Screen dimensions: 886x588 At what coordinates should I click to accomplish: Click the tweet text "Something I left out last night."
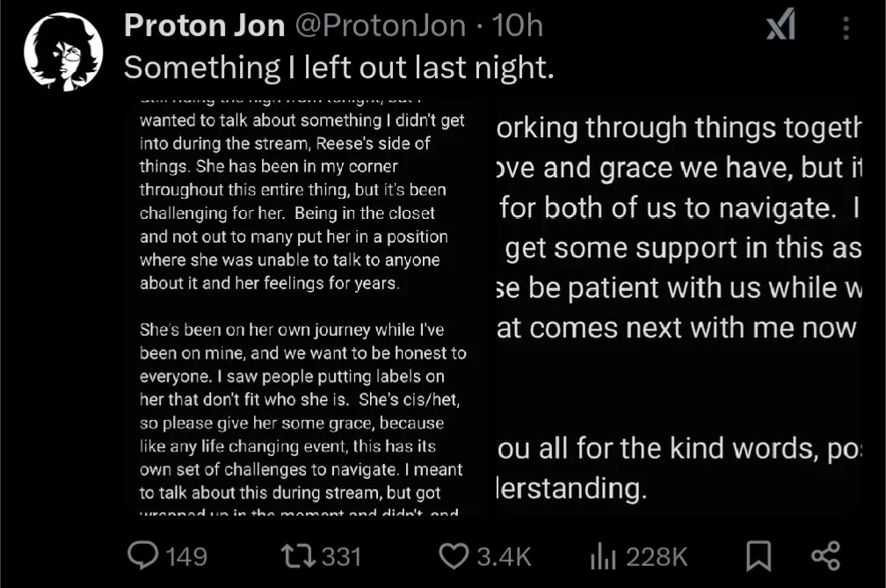tap(339, 67)
